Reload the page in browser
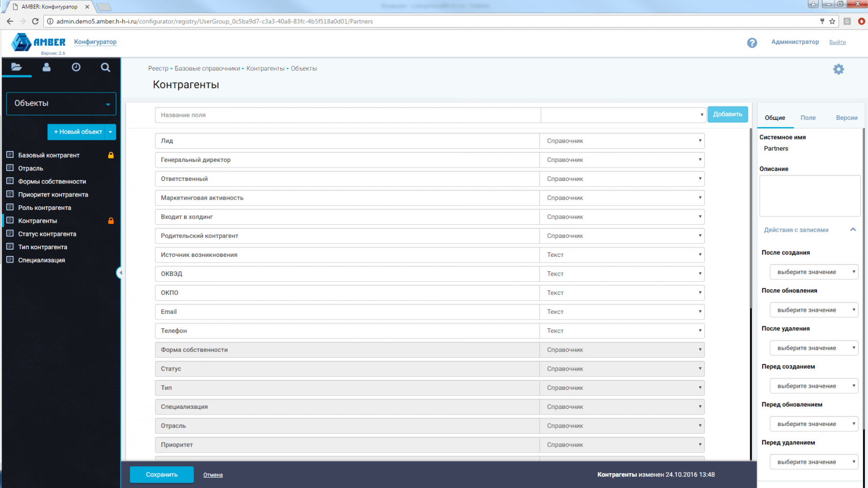 point(35,21)
